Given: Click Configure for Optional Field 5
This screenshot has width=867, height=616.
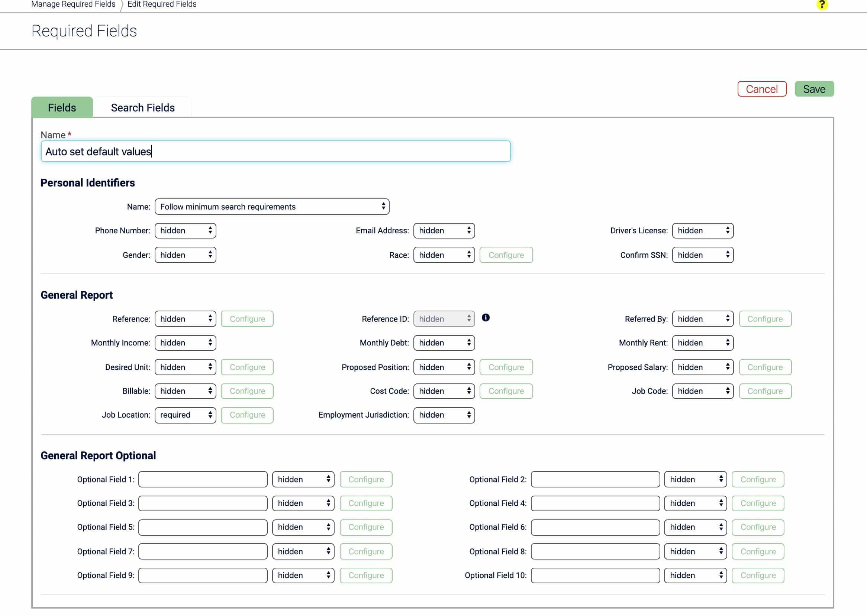Looking at the screenshot, I should point(366,527).
